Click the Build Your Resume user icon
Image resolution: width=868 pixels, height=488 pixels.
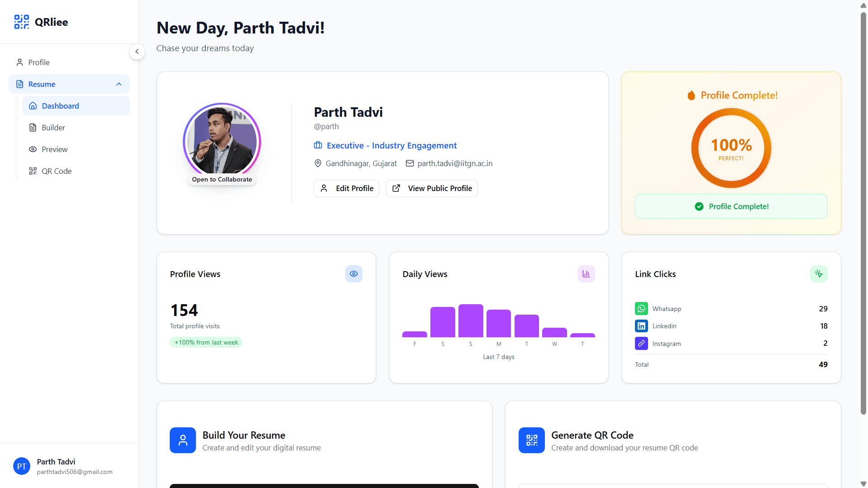[182, 440]
